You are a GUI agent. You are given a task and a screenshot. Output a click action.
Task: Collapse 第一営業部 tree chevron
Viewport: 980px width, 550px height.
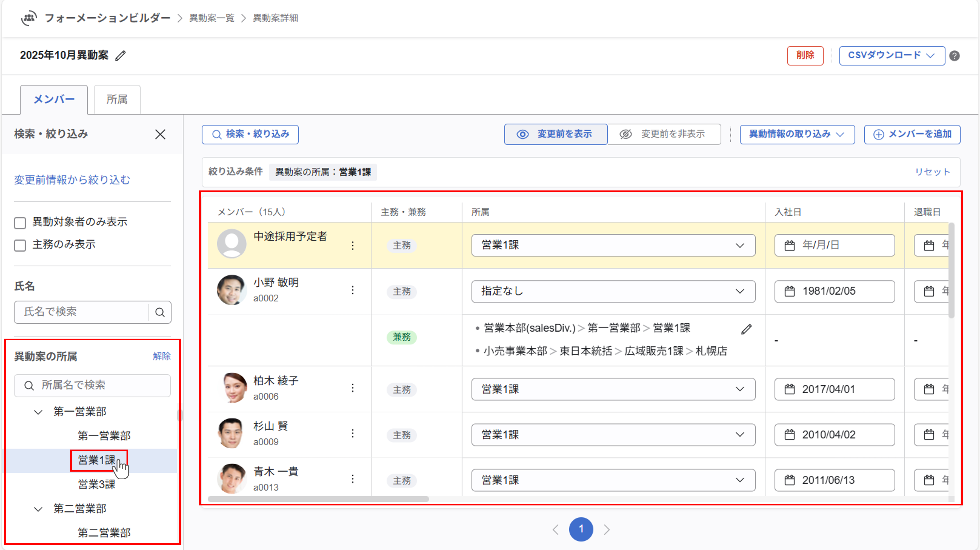[38, 412]
